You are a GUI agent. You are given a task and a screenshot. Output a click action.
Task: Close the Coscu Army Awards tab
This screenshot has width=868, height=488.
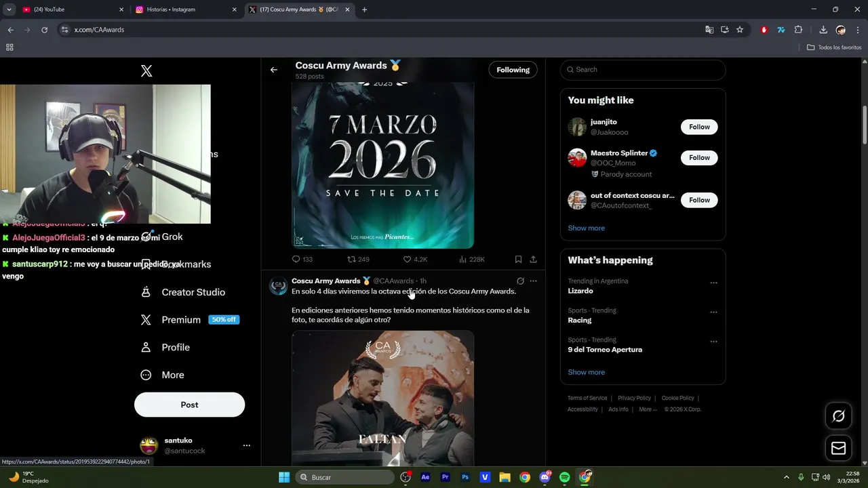click(x=347, y=9)
